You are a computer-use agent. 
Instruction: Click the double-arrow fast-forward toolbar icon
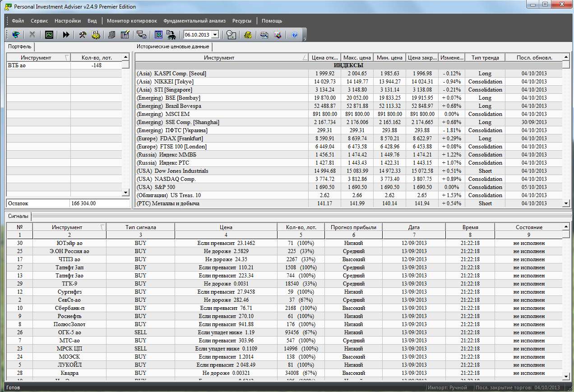(x=66, y=35)
